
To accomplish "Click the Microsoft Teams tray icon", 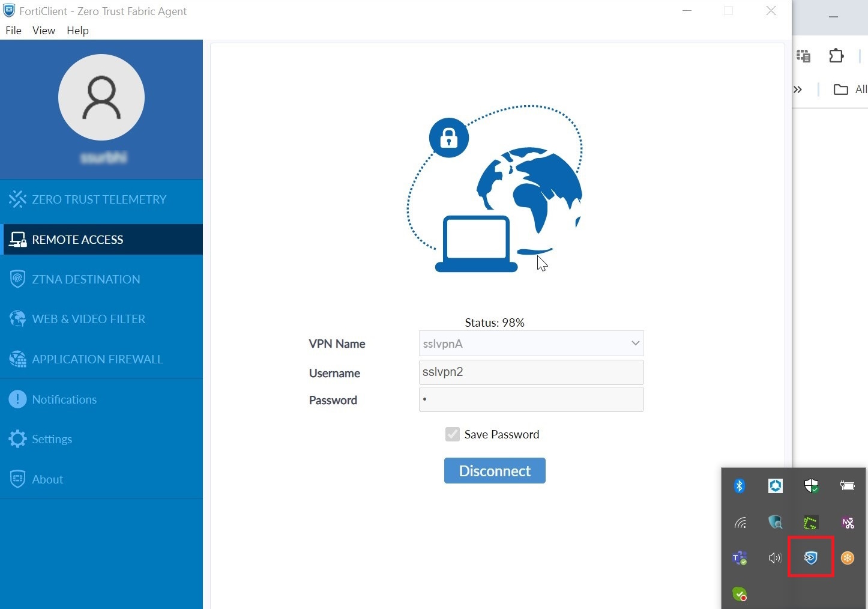I will coord(739,557).
